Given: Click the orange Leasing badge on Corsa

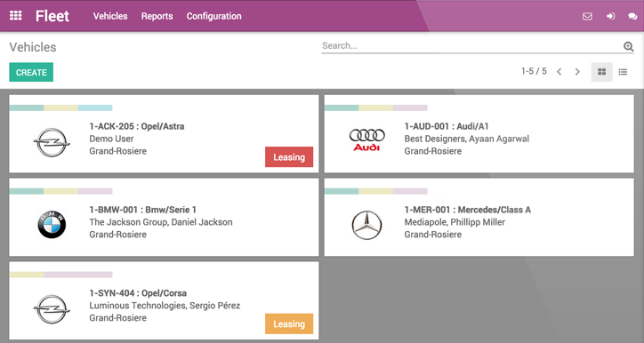Looking at the screenshot, I should pos(289,323).
